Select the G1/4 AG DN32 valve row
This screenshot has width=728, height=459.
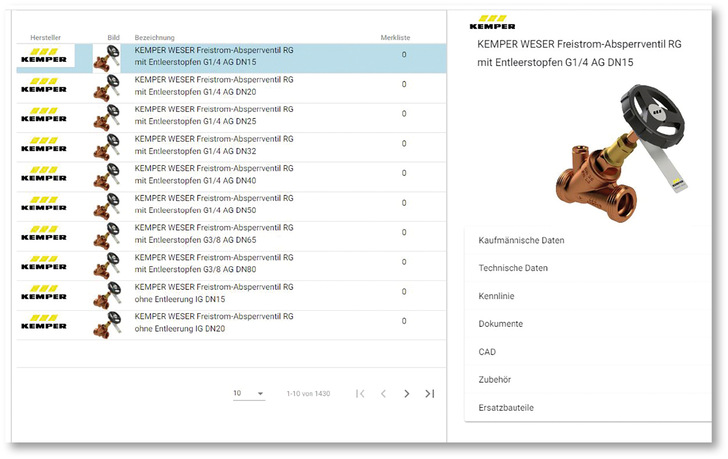tap(214, 147)
